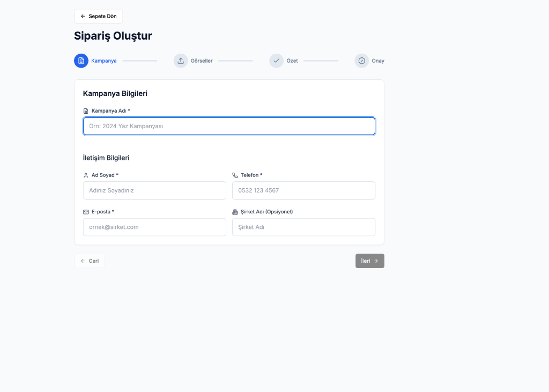
Task: Click the person icon beside Ad Soyad
Action: [x=86, y=175]
